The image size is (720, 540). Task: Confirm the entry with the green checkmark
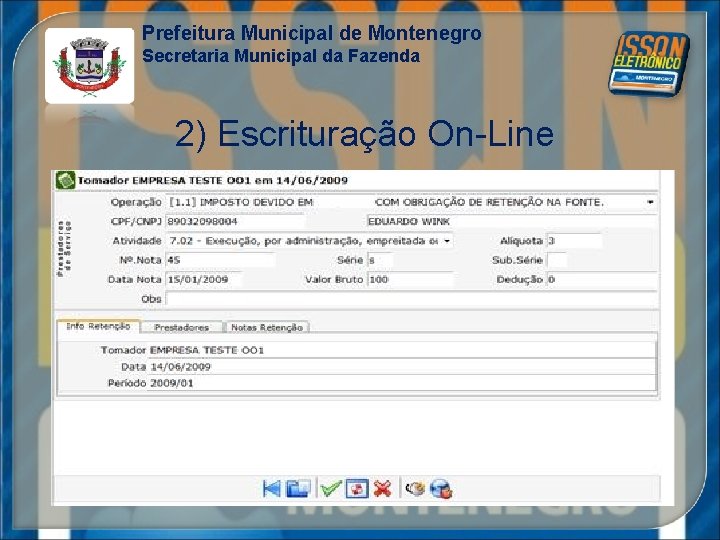[x=331, y=488]
